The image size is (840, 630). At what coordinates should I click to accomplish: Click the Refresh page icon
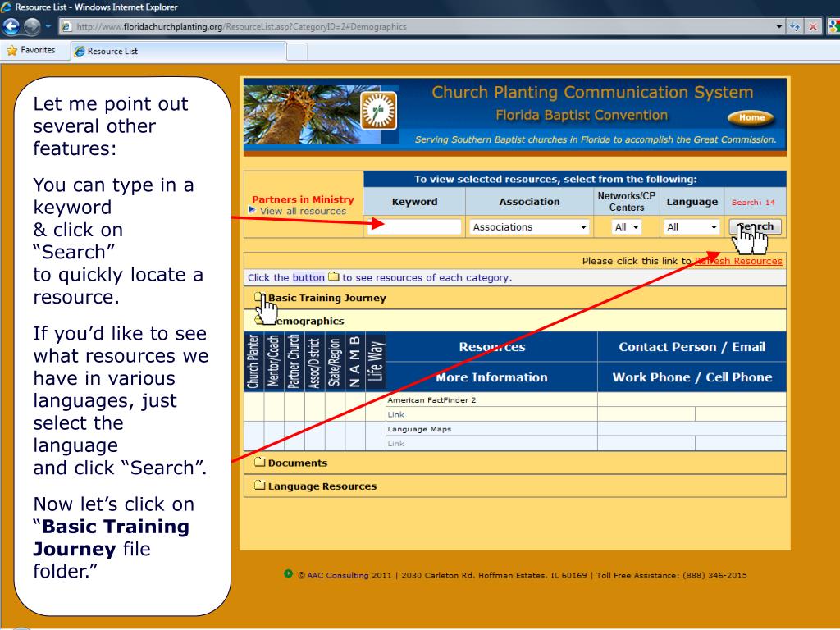[x=795, y=26]
